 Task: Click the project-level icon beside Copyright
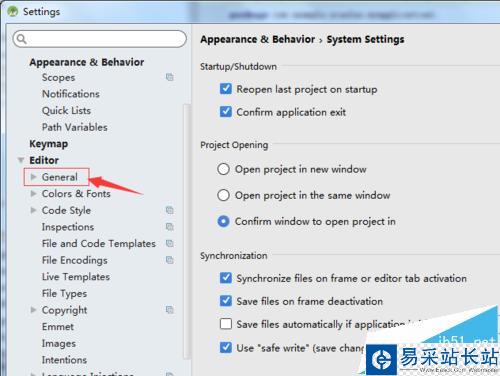pos(169,310)
